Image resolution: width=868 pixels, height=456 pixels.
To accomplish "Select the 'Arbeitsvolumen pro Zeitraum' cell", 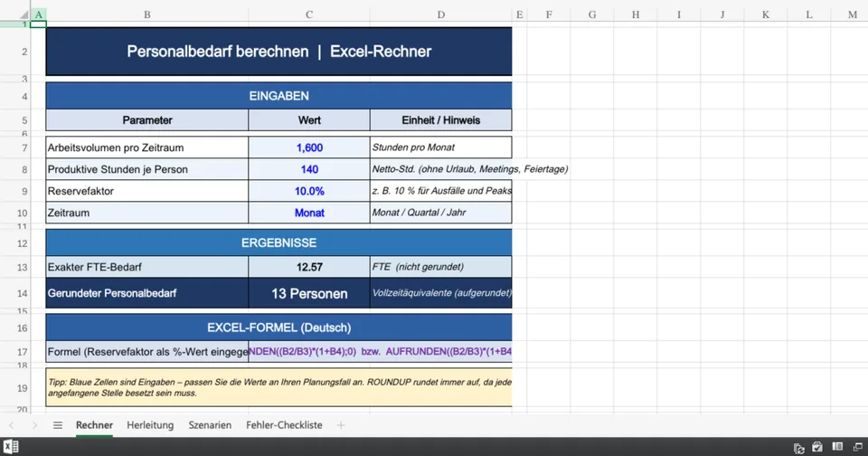I will [x=147, y=148].
